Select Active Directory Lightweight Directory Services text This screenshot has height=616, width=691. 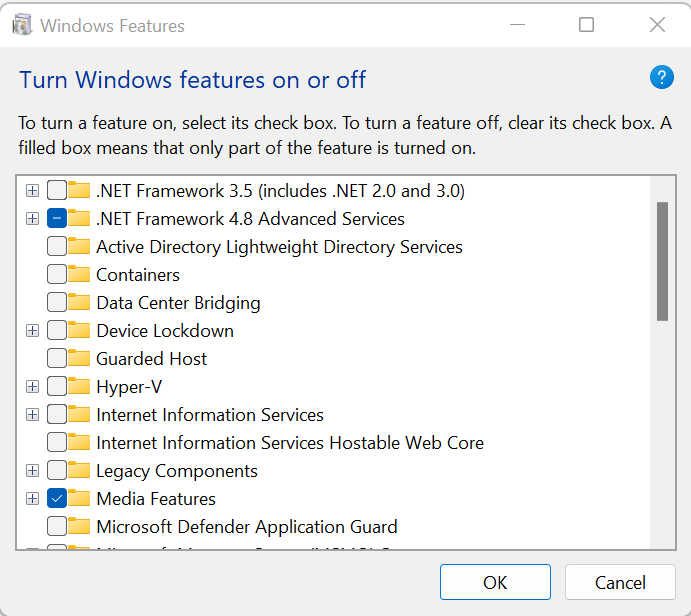pos(279,247)
